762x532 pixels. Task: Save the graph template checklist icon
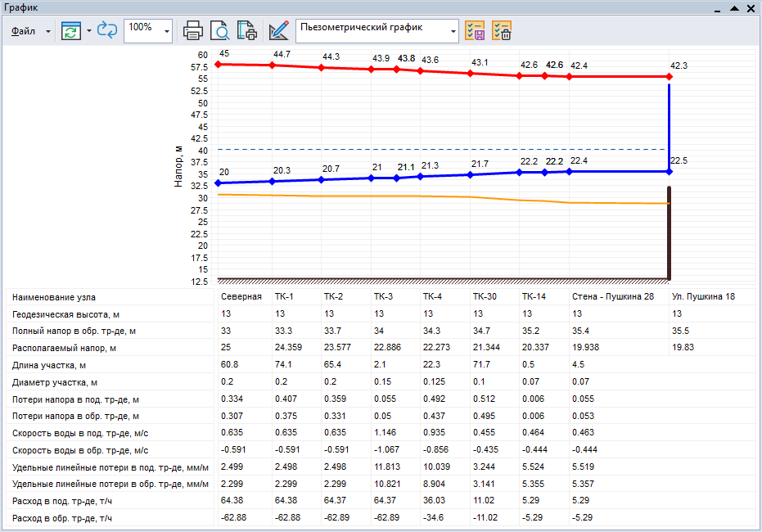[475, 32]
